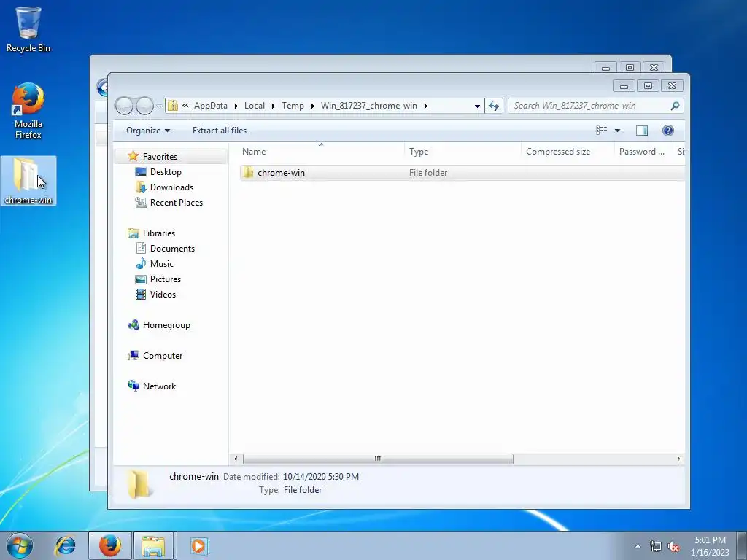Screen dimensions: 747x560
Task: Select the chrome-win folder on the desktop
Action: tap(28, 181)
